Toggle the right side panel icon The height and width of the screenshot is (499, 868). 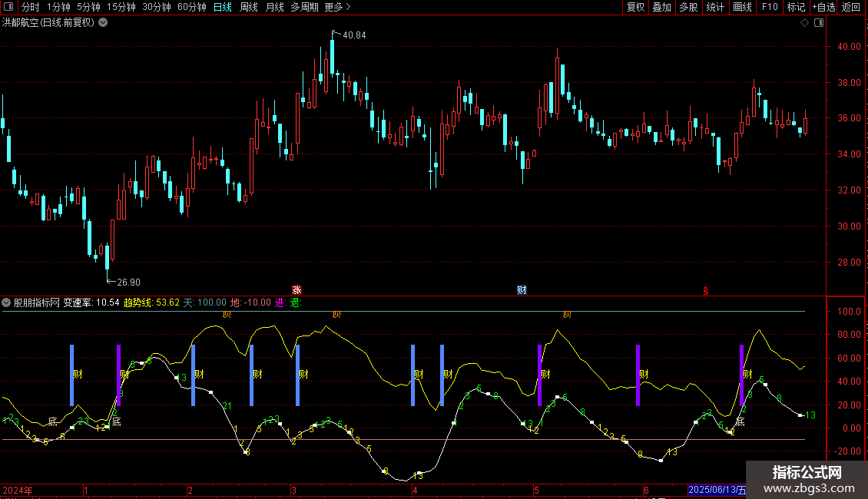820,23
